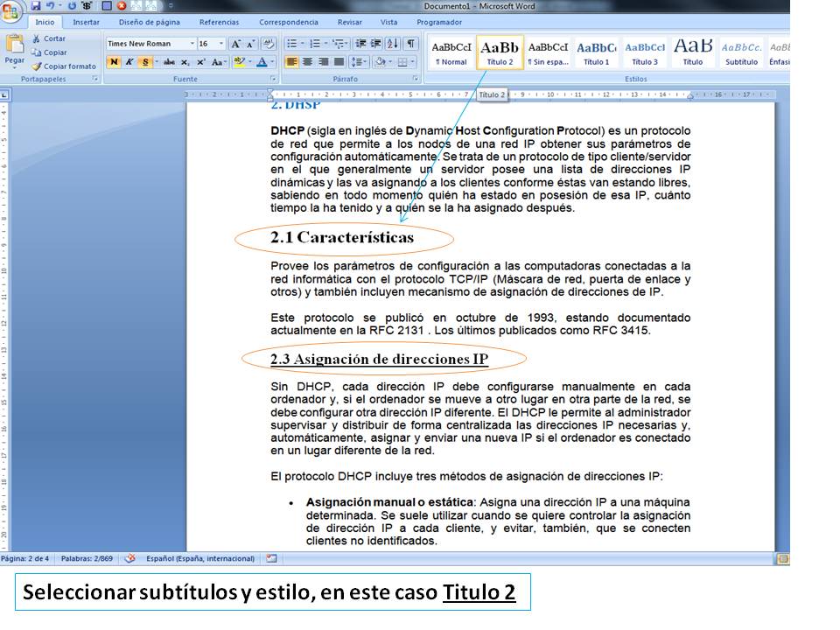Image resolution: width=840 pixels, height=630 pixels.
Task: Apply the text highlight color
Action: [239, 62]
